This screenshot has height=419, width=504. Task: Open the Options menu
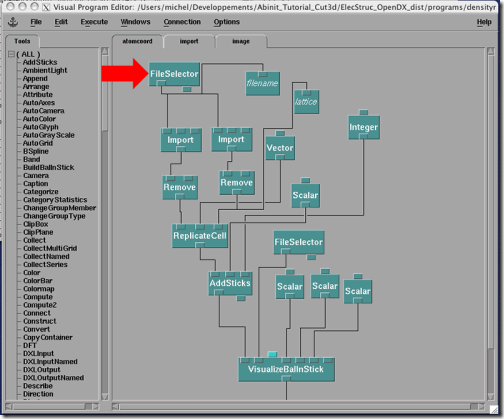point(227,22)
